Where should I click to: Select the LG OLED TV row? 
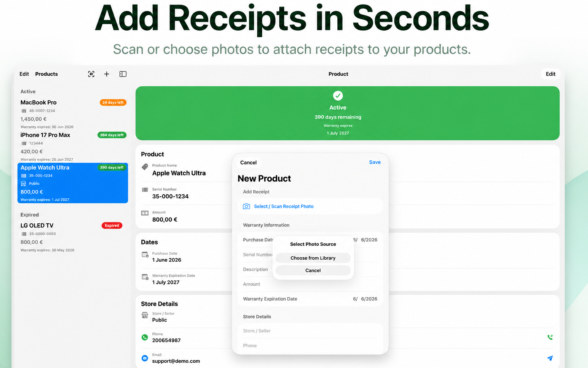(73, 238)
